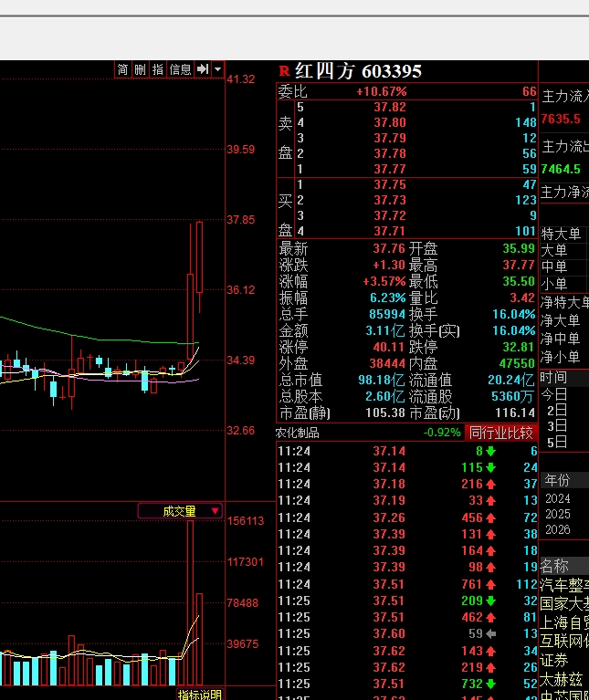Select sell level 5 price 37.82

click(390, 107)
